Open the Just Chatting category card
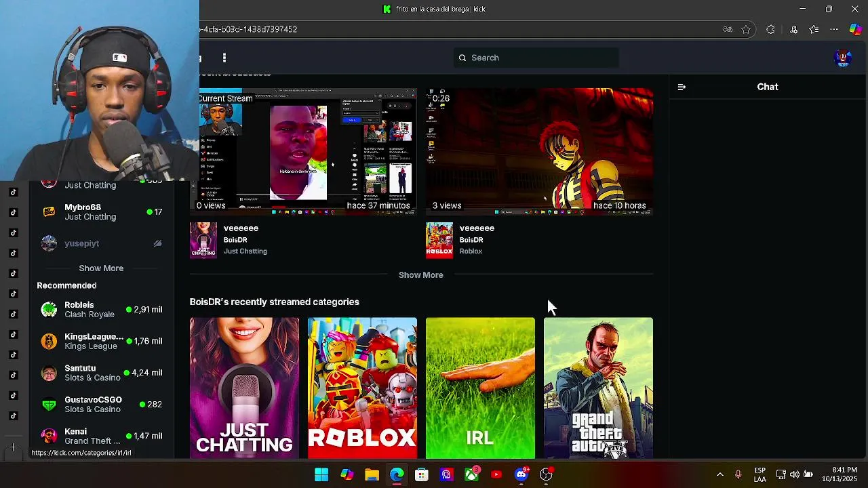Viewport: 868px width, 488px height. tap(244, 388)
